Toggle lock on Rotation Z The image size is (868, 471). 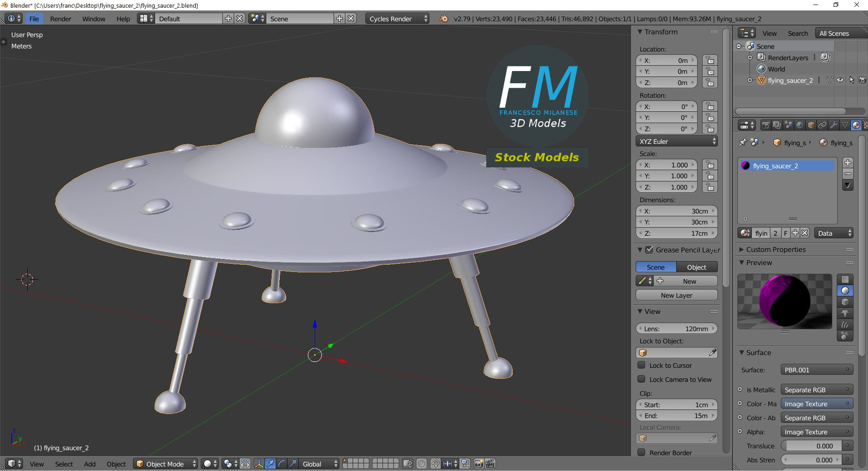[x=710, y=128]
